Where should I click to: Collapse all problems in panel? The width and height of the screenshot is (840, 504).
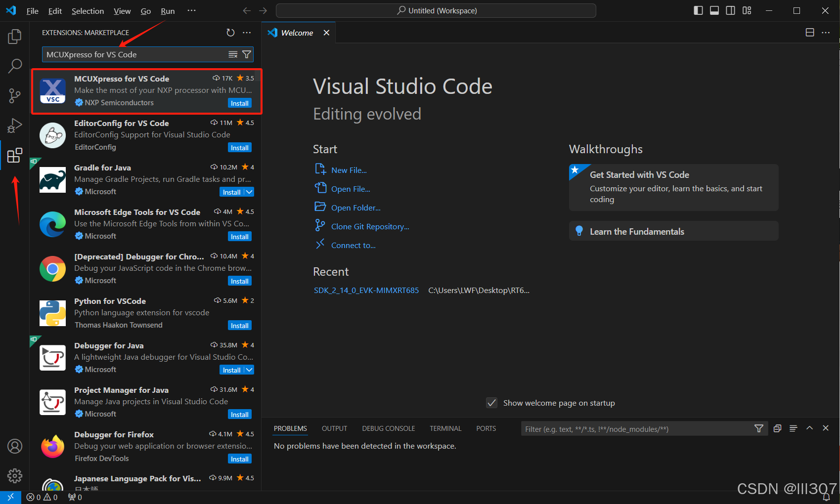(777, 428)
